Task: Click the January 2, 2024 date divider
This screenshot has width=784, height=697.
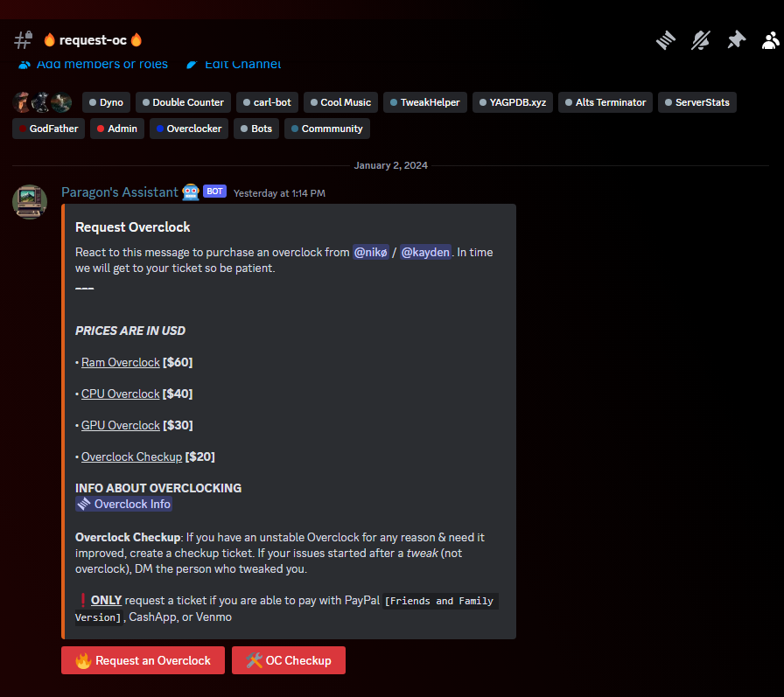Action: [x=390, y=165]
